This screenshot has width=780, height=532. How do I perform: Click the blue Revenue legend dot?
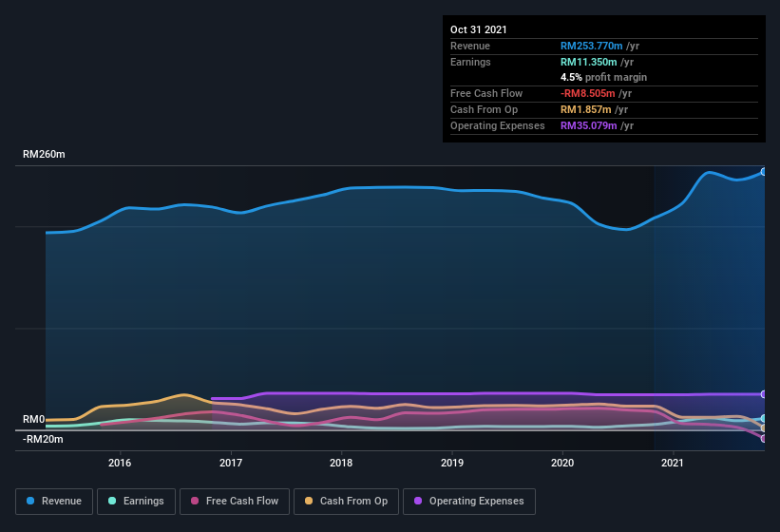click(x=30, y=501)
